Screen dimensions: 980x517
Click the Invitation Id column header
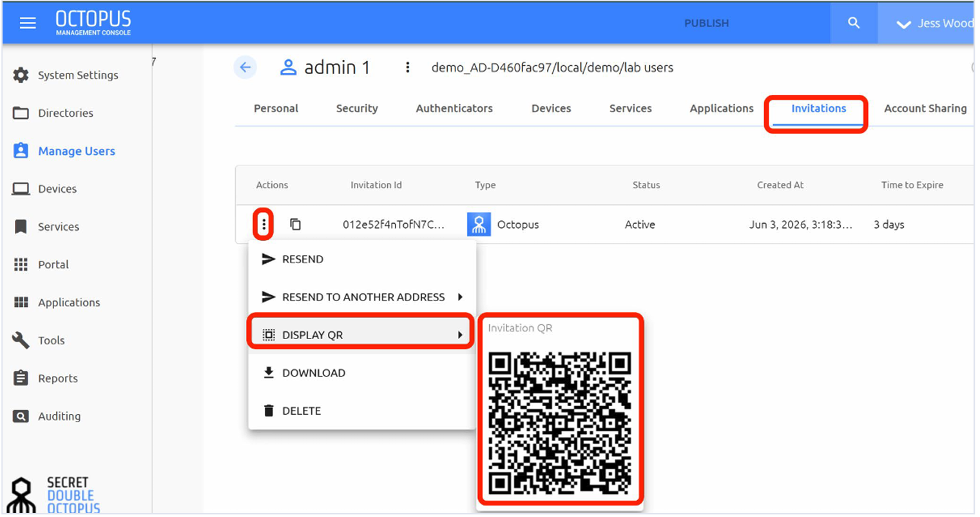pos(376,186)
